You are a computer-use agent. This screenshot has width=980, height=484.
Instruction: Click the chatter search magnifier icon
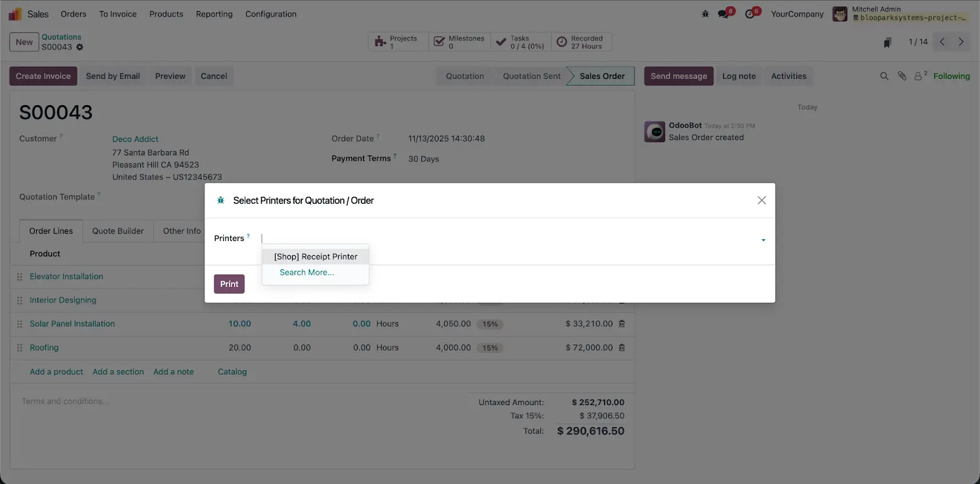pos(884,76)
